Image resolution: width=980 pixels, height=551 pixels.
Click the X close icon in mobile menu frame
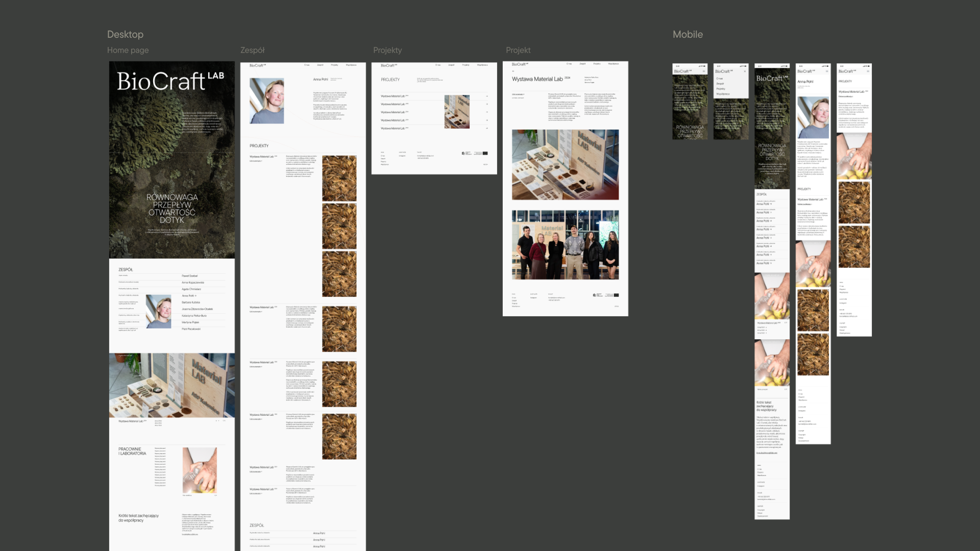coord(745,71)
